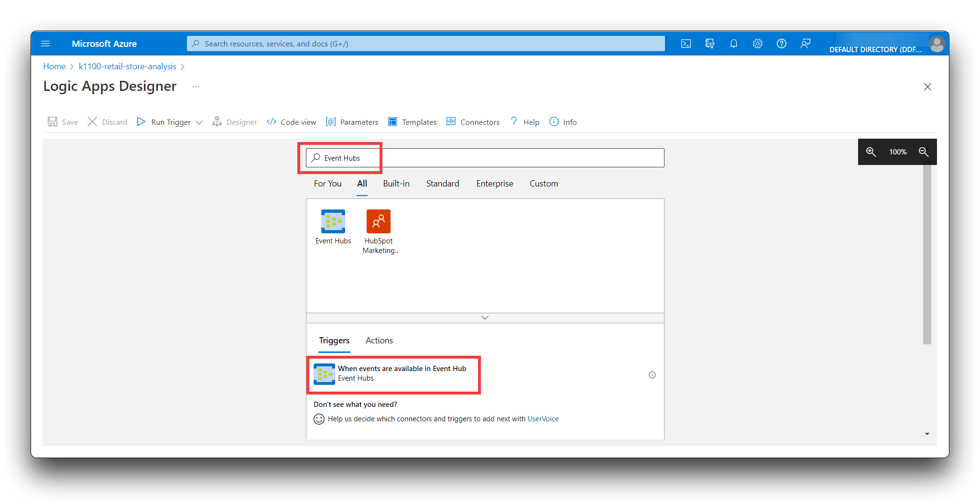Screen dimensions: 980x504
Task: Click the vertical scrollbar thumb
Action: click(927, 254)
